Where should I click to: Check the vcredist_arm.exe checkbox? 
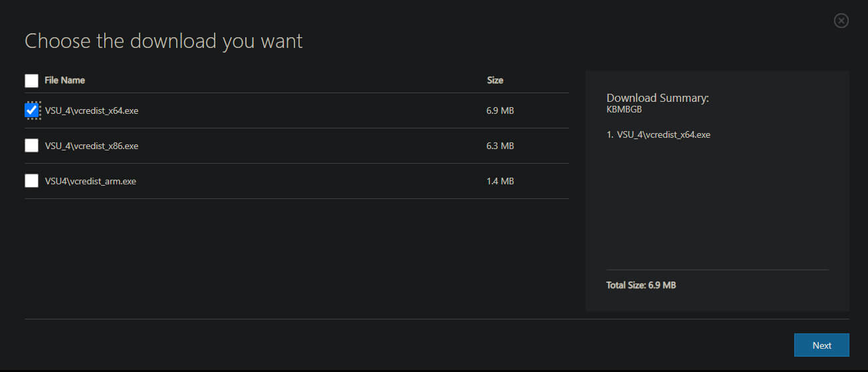(31, 181)
